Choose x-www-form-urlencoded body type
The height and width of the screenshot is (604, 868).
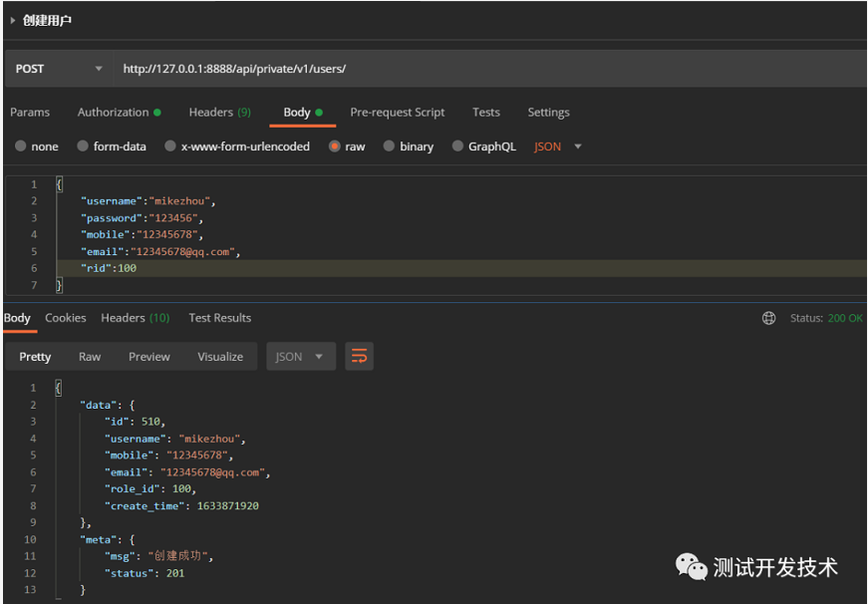170,147
